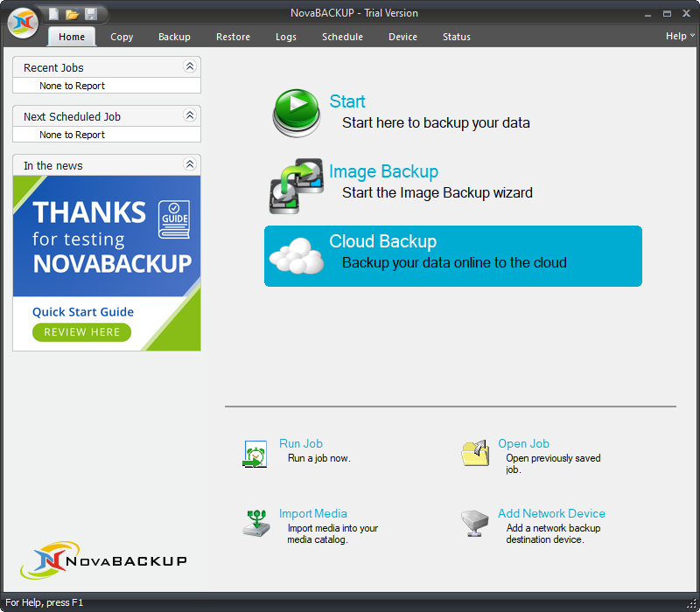This screenshot has height=612, width=700.
Task: Click the Run Job link
Action: tap(300, 443)
